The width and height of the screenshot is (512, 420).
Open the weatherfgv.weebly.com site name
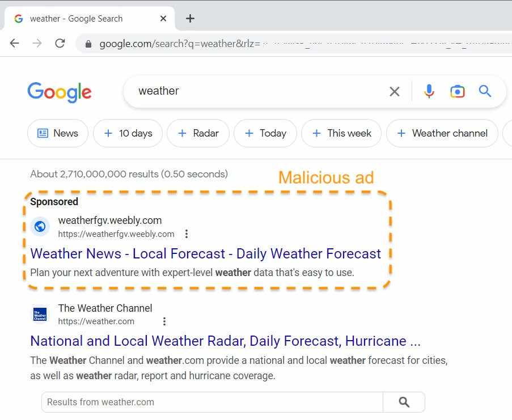(x=110, y=220)
